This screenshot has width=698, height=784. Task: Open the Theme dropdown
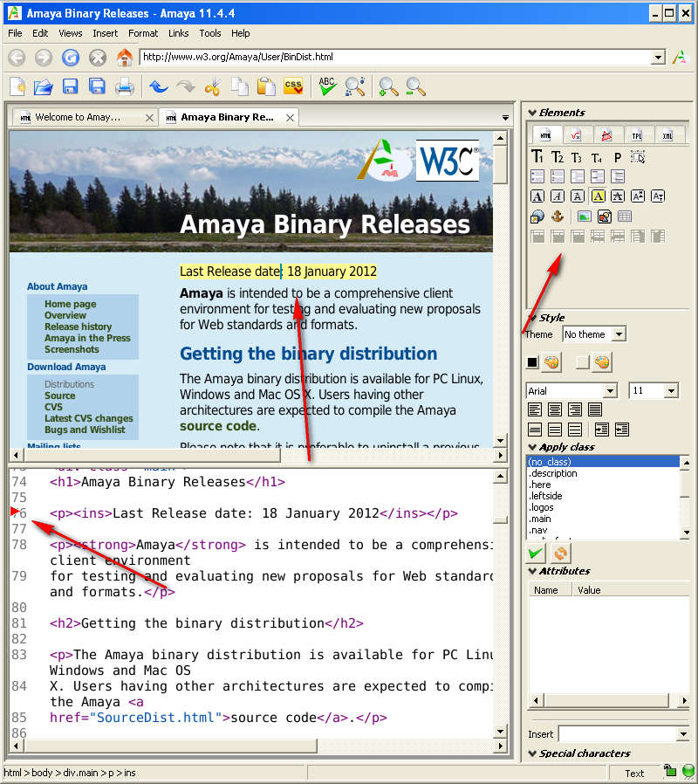594,334
